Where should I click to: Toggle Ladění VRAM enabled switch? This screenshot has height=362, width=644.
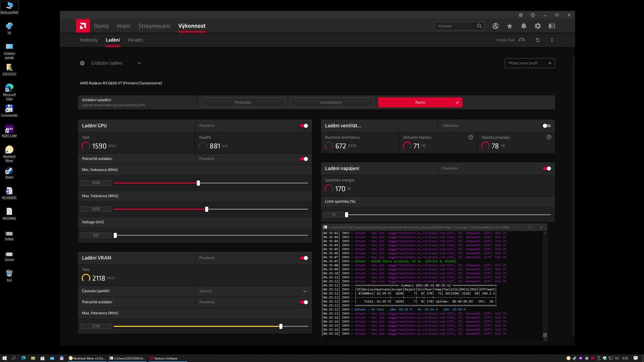304,258
